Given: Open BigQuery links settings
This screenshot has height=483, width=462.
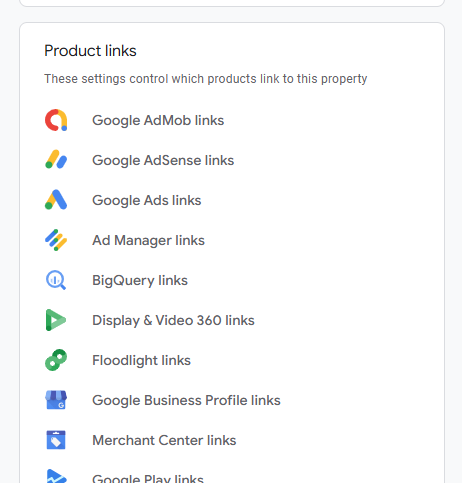Looking at the screenshot, I should pos(140,280).
